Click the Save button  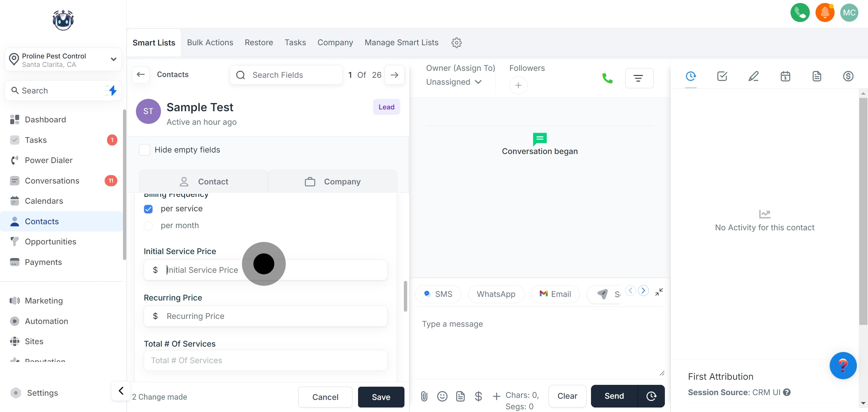pyautogui.click(x=381, y=397)
